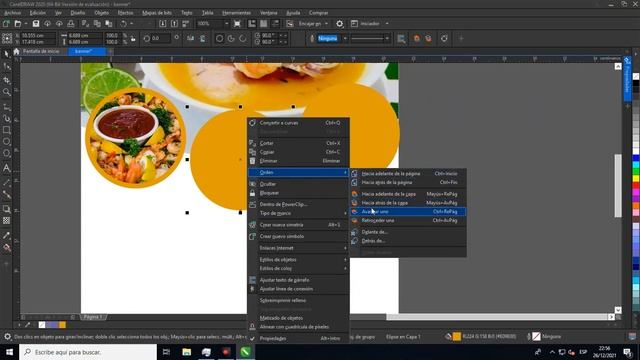This screenshot has width=640, height=360.
Task: Click Bloquear in context menu
Action: [x=298, y=193]
